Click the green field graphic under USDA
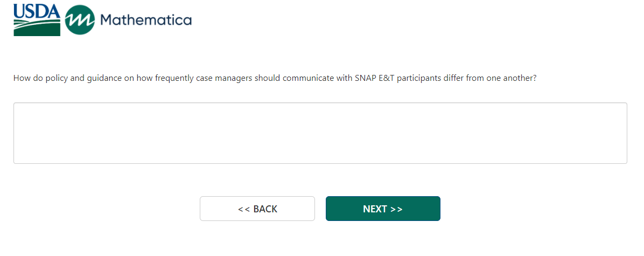 tap(37, 29)
